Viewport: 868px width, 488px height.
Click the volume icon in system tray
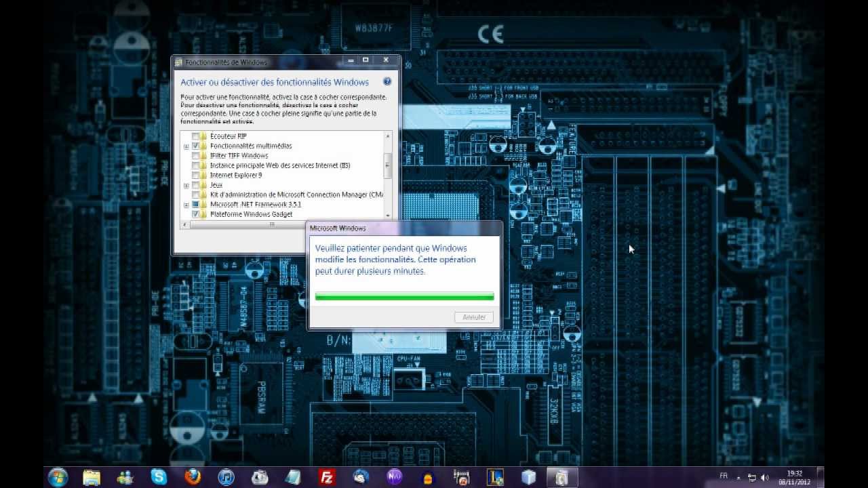point(765,478)
